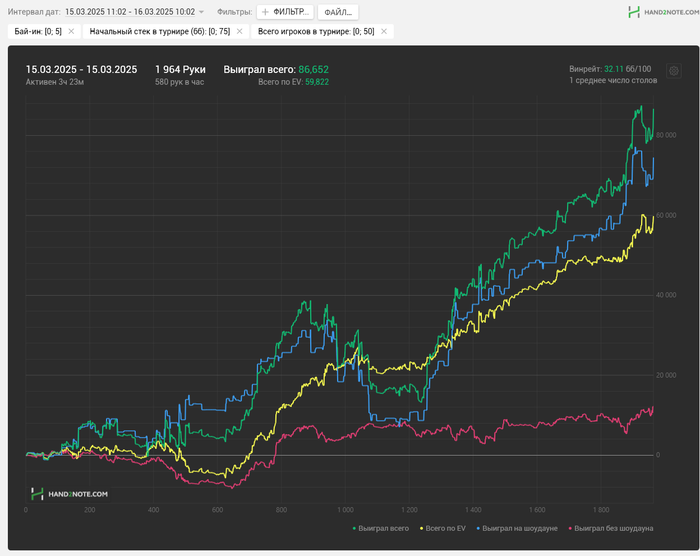Viewport: 700px width, 556px height.
Task: Toggle the Выиграл без шоудауна legend series
Action: (x=611, y=528)
